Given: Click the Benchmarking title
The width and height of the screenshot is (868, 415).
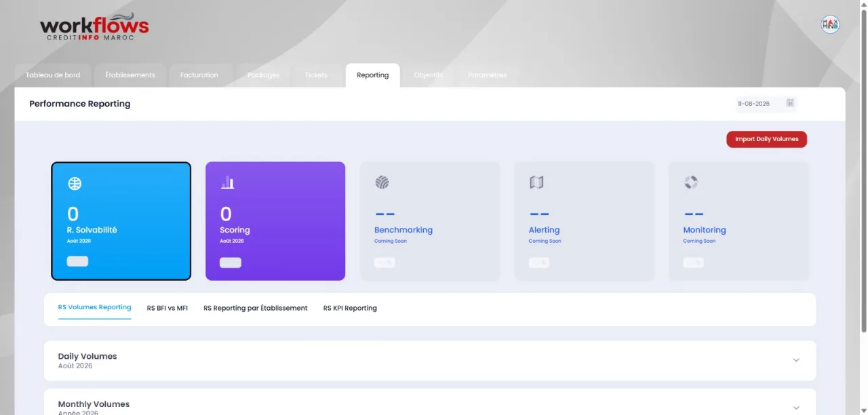Looking at the screenshot, I should pos(403,230).
